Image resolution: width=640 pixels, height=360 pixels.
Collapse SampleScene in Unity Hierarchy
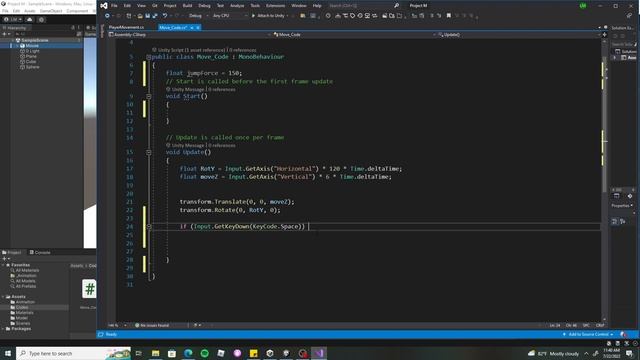(x=13, y=40)
